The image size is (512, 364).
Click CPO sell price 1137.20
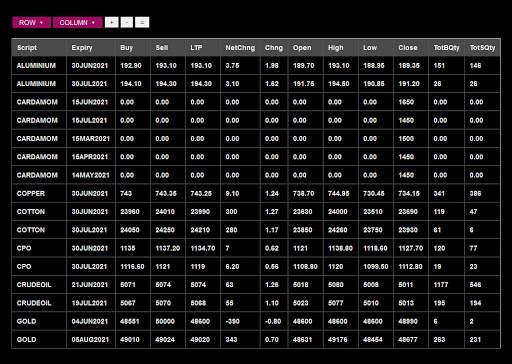coord(168,248)
